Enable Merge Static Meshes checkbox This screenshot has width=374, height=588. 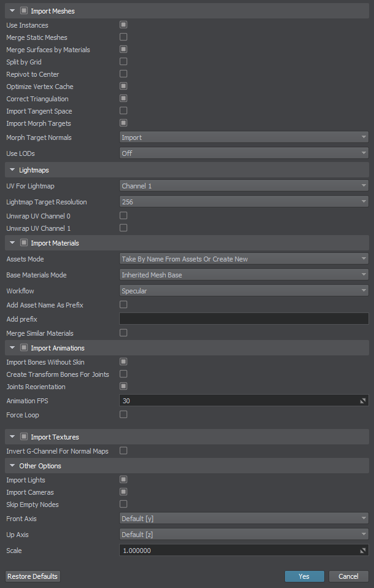click(x=123, y=37)
